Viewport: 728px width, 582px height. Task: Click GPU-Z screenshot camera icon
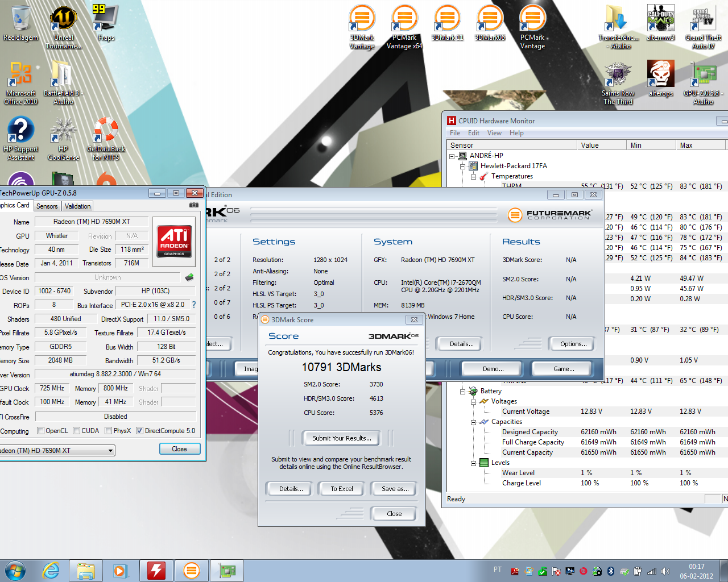tap(193, 205)
